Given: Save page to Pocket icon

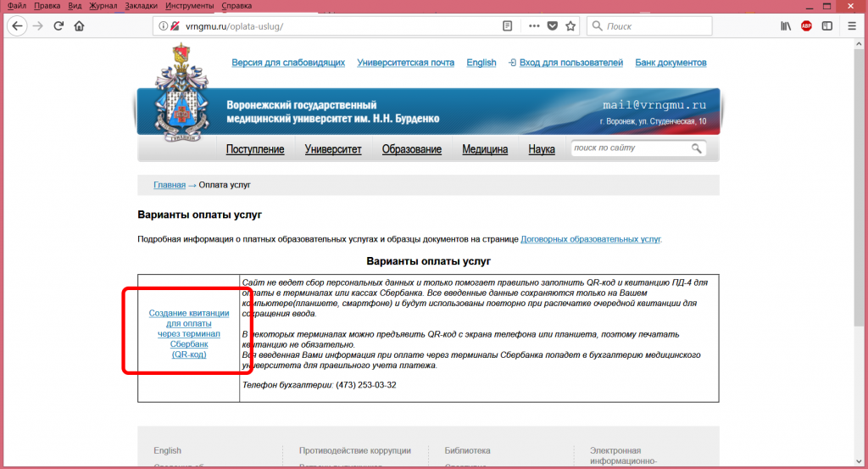Looking at the screenshot, I should 553,26.
